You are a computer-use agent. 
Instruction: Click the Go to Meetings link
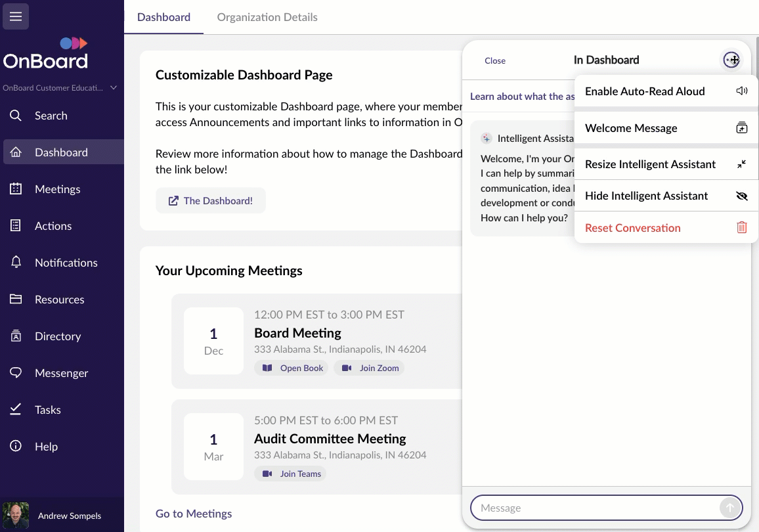[194, 514]
